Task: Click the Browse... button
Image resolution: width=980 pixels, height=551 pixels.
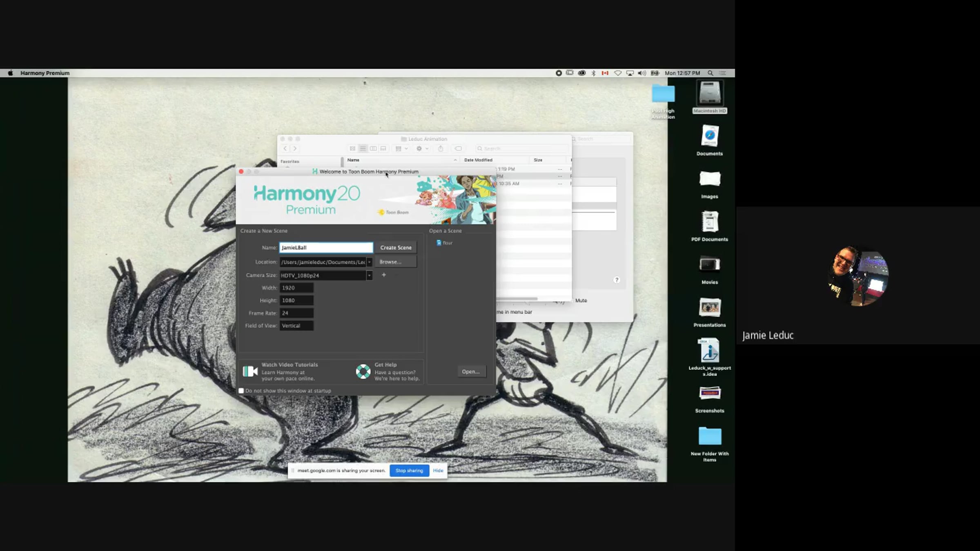Action: (396, 262)
